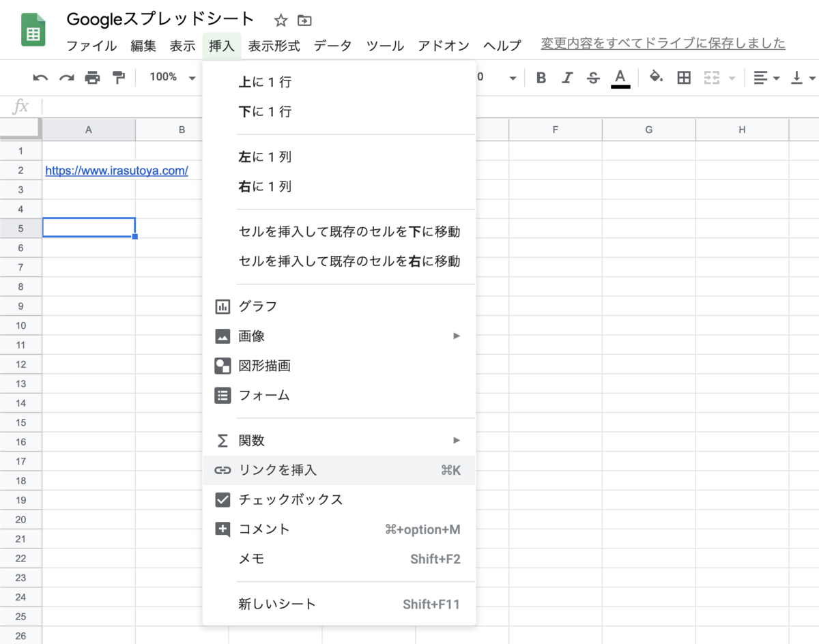
Task: Open the 表示形式 menu
Action: coord(274,46)
